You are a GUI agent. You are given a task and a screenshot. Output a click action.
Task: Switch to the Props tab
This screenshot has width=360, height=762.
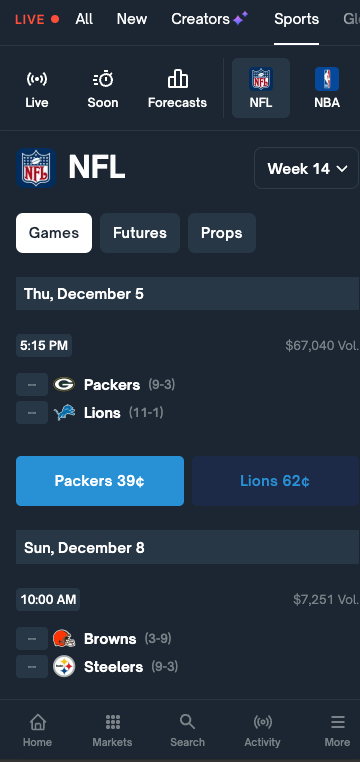[x=222, y=233]
